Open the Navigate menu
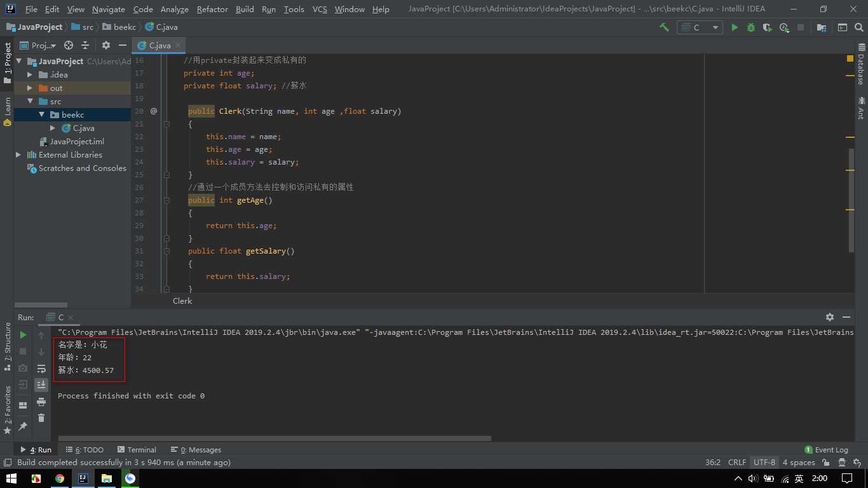The image size is (868, 488). tap(109, 9)
